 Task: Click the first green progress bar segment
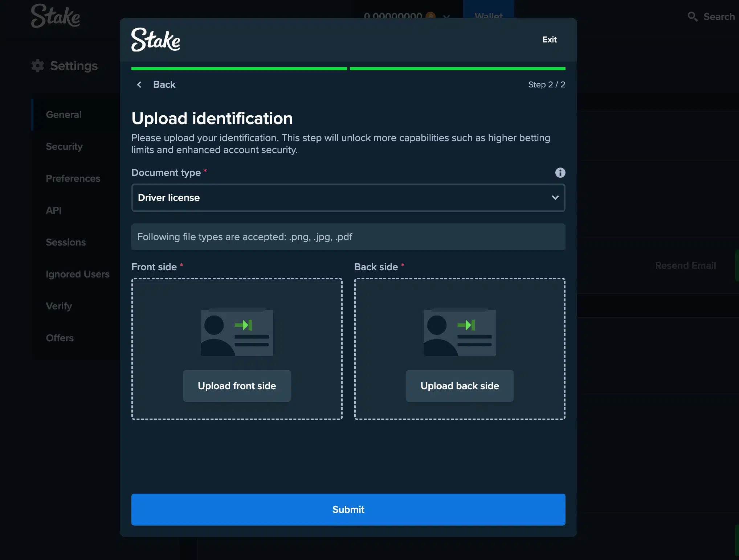[239, 69]
